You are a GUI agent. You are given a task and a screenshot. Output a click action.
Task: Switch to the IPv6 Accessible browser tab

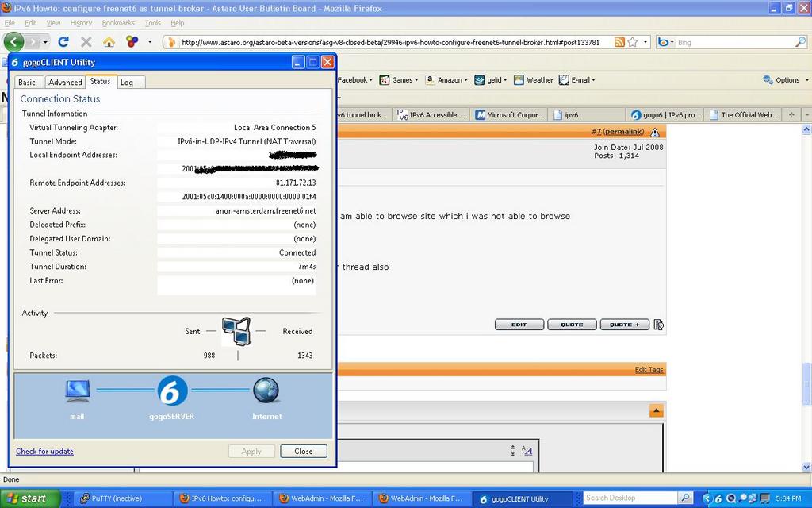432,114
